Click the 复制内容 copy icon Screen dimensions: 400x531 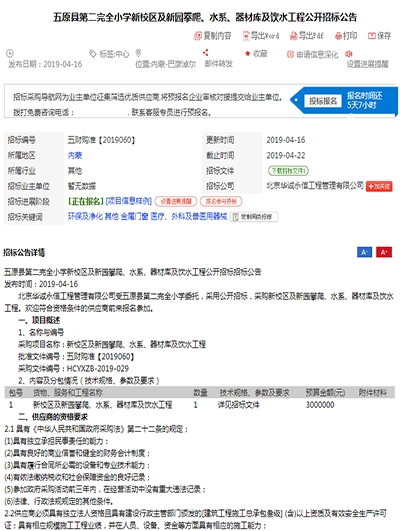pyautogui.click(x=198, y=36)
